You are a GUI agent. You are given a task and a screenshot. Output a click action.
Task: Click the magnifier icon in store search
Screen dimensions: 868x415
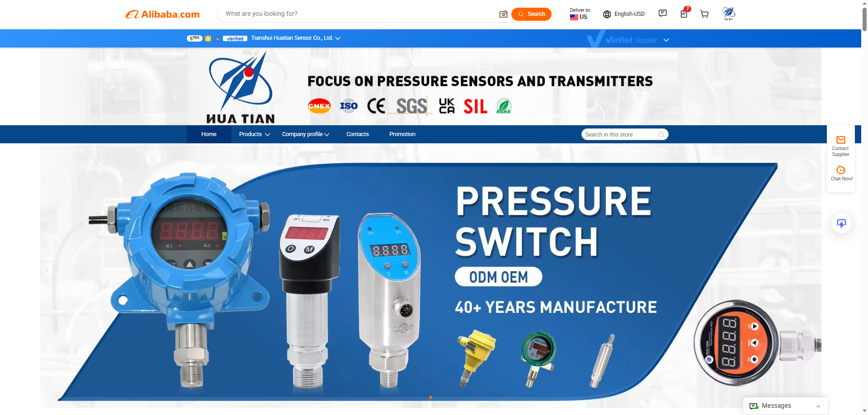coord(661,135)
